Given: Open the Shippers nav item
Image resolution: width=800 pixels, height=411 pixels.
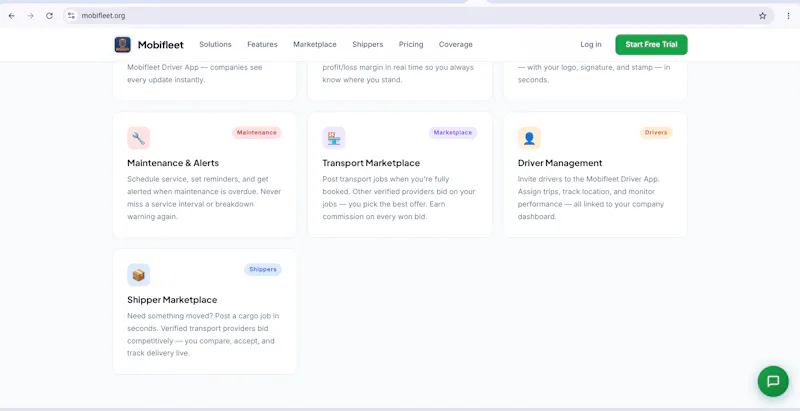Looking at the screenshot, I should (367, 44).
